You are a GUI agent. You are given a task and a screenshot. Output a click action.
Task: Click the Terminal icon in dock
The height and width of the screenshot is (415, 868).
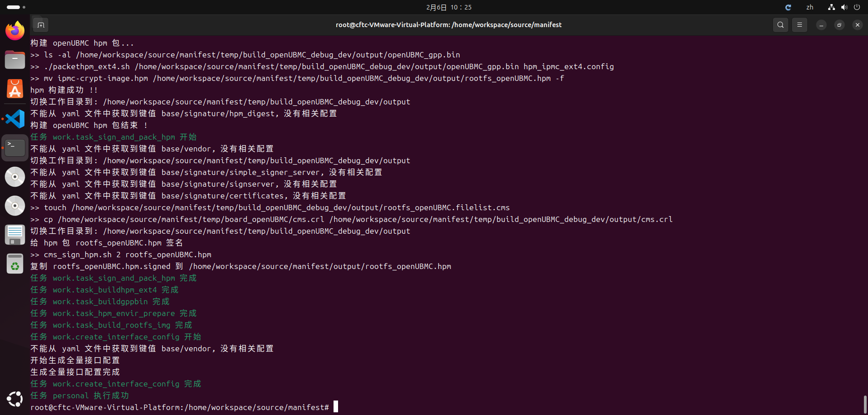(x=15, y=147)
